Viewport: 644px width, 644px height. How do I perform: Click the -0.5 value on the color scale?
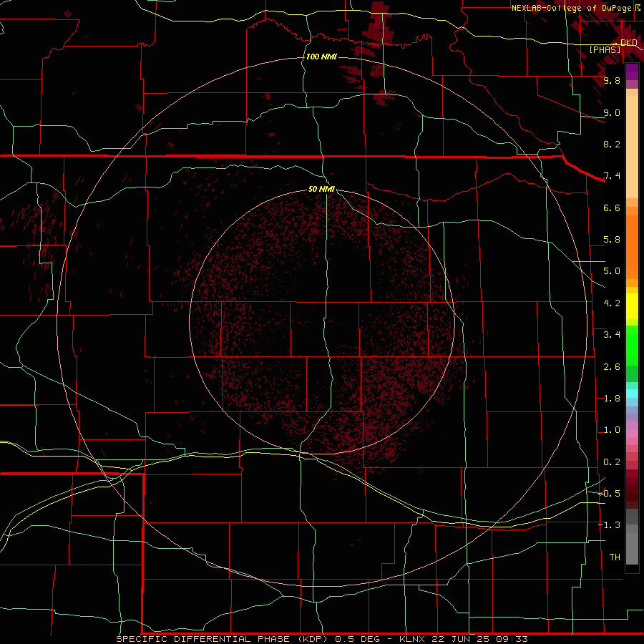[610, 494]
